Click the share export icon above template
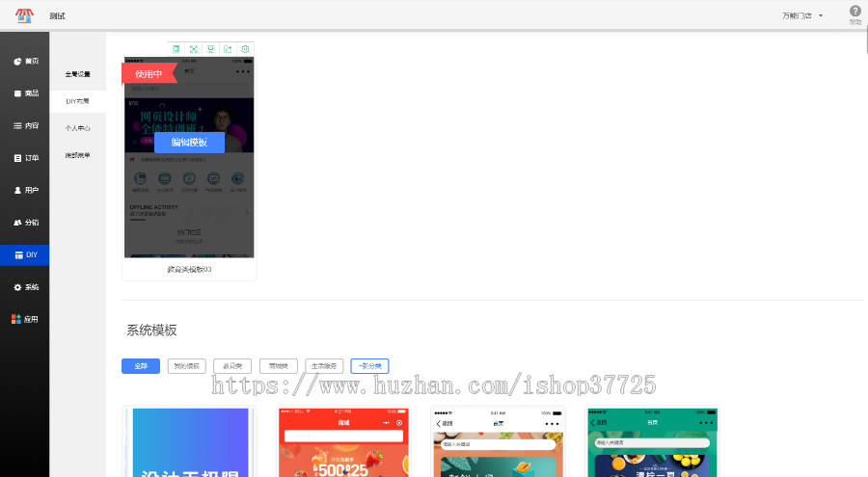 point(228,49)
